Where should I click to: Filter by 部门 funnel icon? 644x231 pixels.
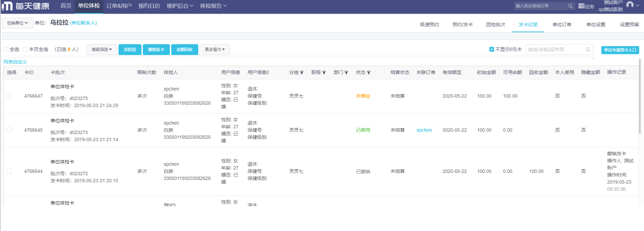[x=346, y=73]
